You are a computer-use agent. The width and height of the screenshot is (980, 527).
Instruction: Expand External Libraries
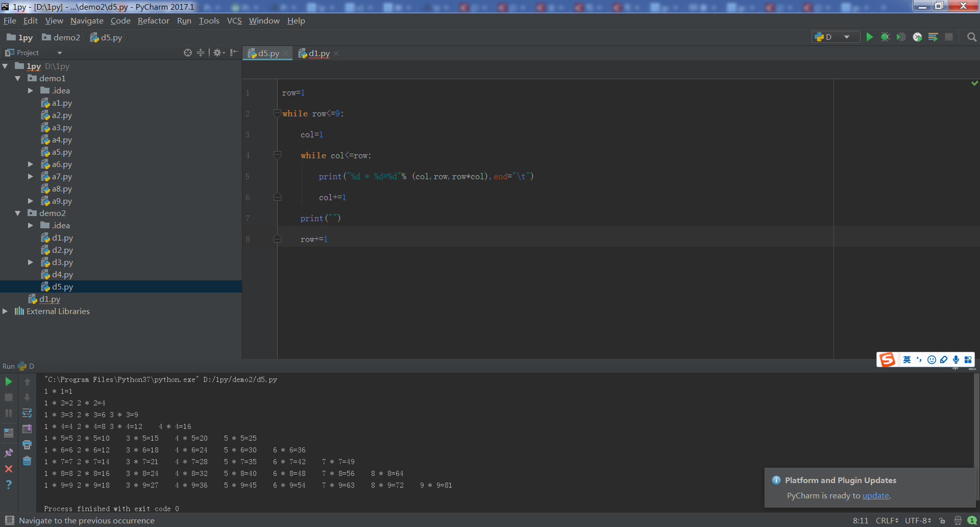5,311
